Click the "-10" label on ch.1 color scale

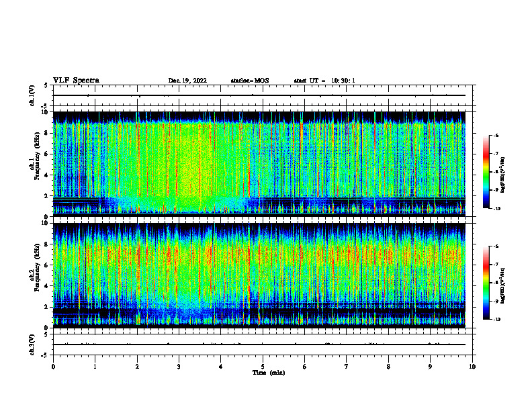(x=496, y=208)
